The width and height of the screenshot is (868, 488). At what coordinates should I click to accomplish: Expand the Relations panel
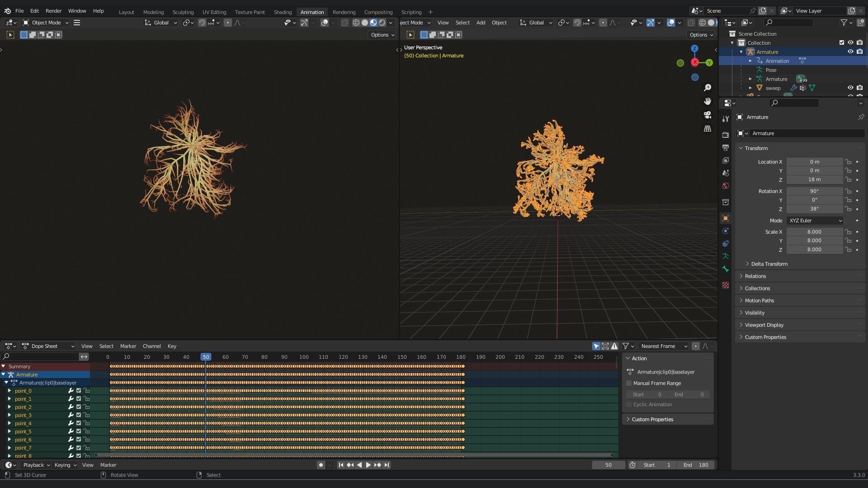coord(755,276)
